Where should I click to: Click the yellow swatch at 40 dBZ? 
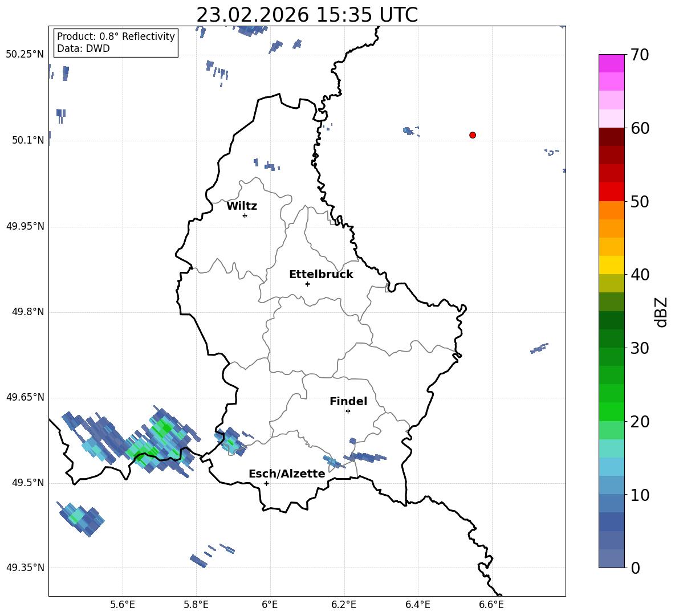611,265
